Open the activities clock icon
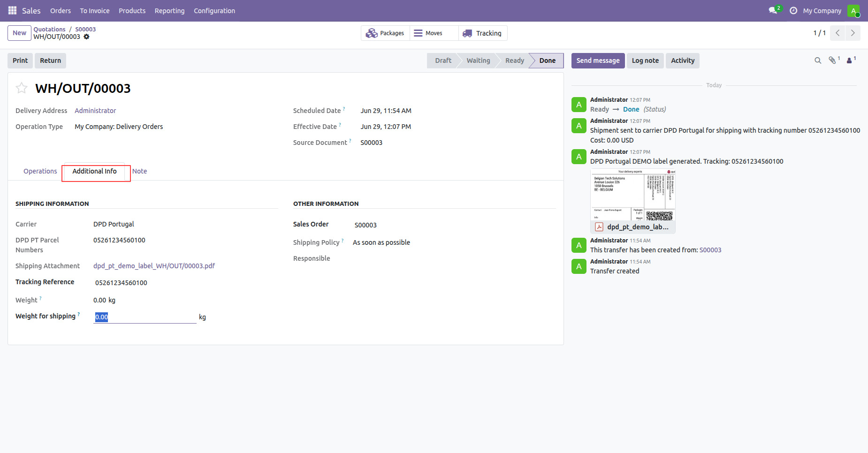 pos(793,10)
